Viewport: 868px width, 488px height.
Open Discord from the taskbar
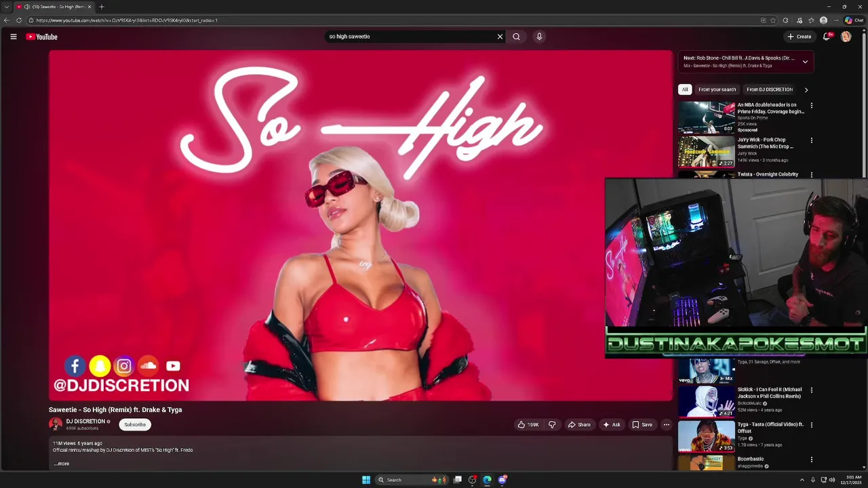click(502, 480)
